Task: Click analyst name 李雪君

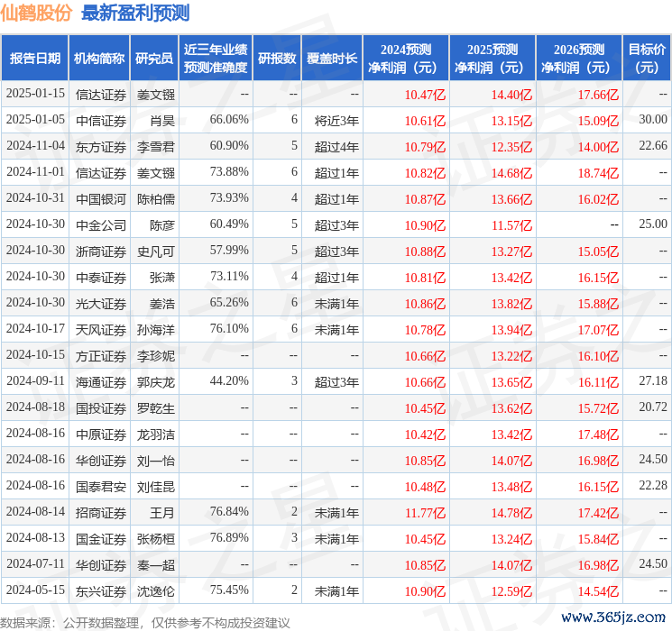Action: coord(155,147)
